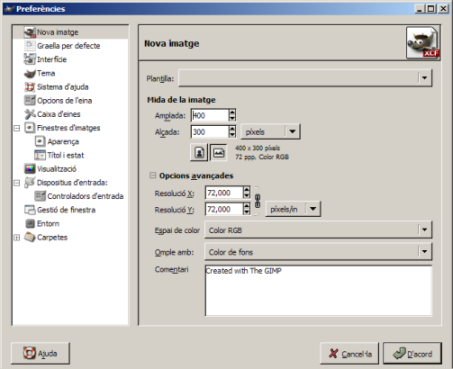The image size is (453, 369).
Task: Open the Omple amb dropdown
Action: [x=318, y=252]
